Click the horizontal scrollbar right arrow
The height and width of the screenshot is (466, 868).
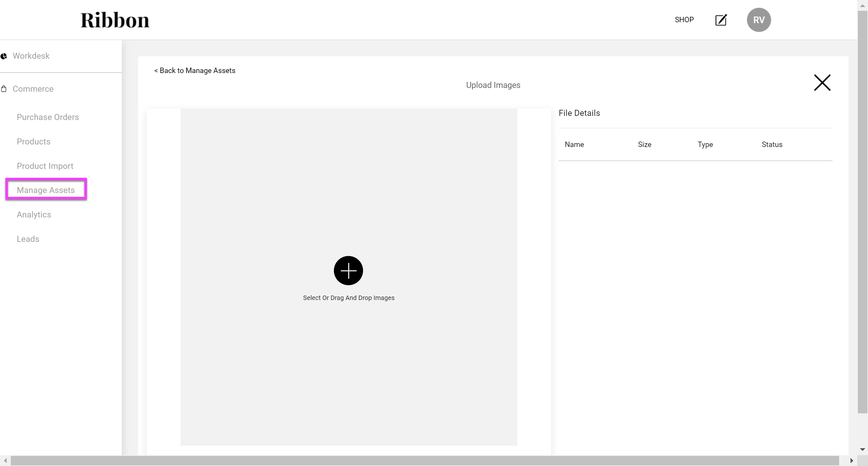(x=852, y=461)
